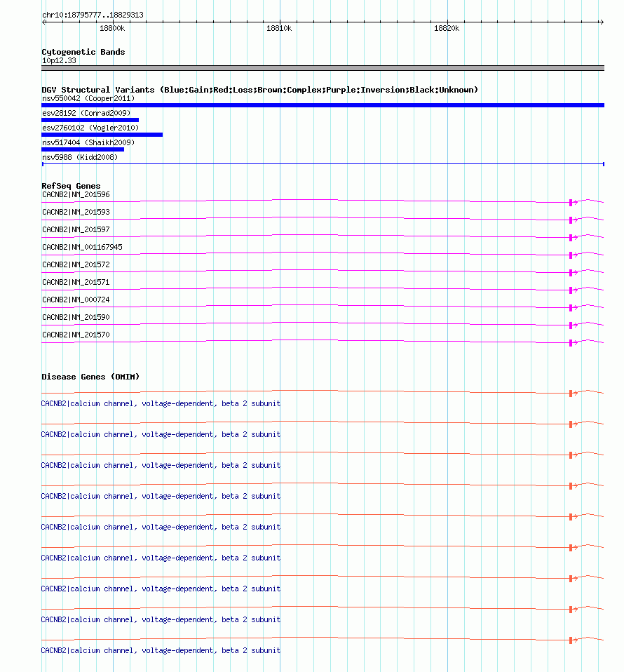The width and height of the screenshot is (624, 672).
Task: Click the 18820k ruler tick label
Action: 446,28
